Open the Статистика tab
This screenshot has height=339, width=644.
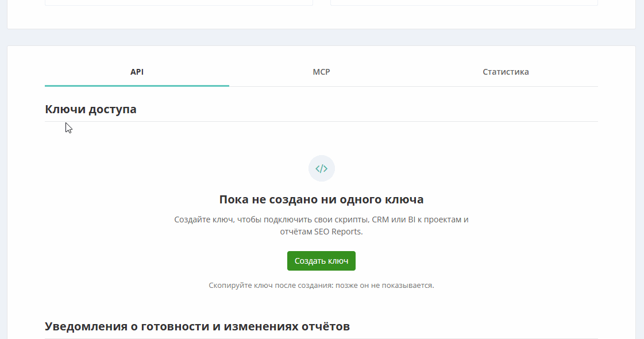[x=506, y=72]
